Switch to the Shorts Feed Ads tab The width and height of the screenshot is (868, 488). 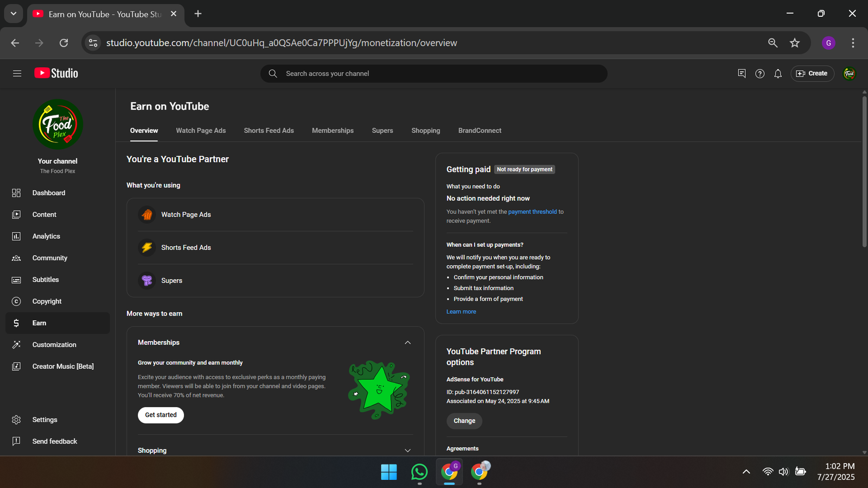(x=269, y=131)
